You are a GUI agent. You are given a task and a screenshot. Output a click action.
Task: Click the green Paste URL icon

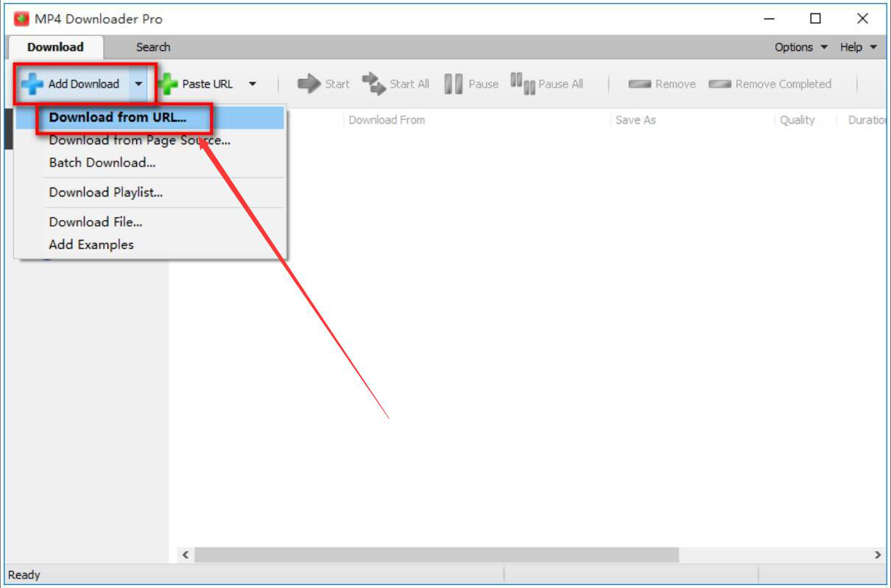pyautogui.click(x=169, y=84)
